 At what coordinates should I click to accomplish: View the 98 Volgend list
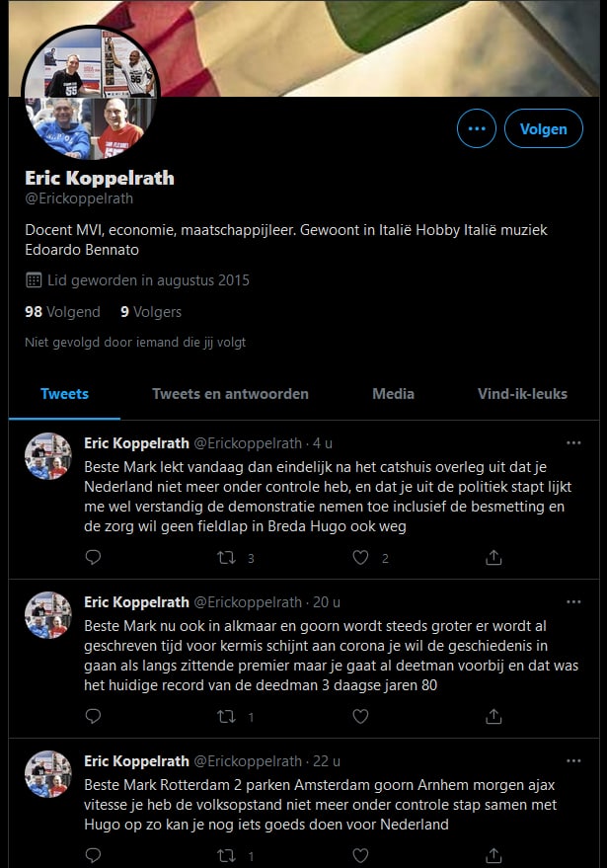click(62, 312)
